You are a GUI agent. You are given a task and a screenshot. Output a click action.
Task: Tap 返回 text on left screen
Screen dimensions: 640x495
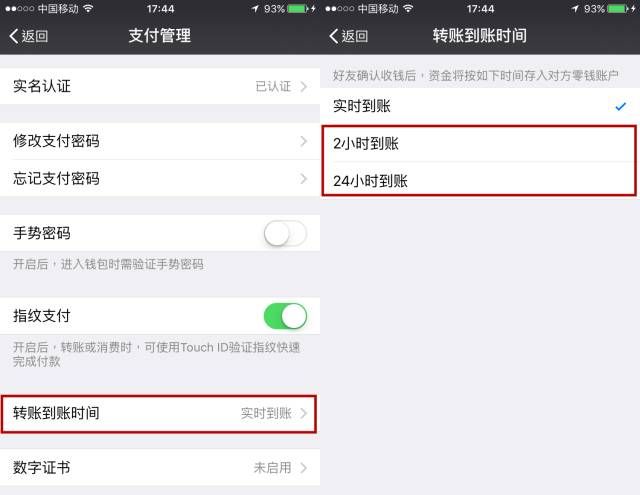click(x=35, y=36)
